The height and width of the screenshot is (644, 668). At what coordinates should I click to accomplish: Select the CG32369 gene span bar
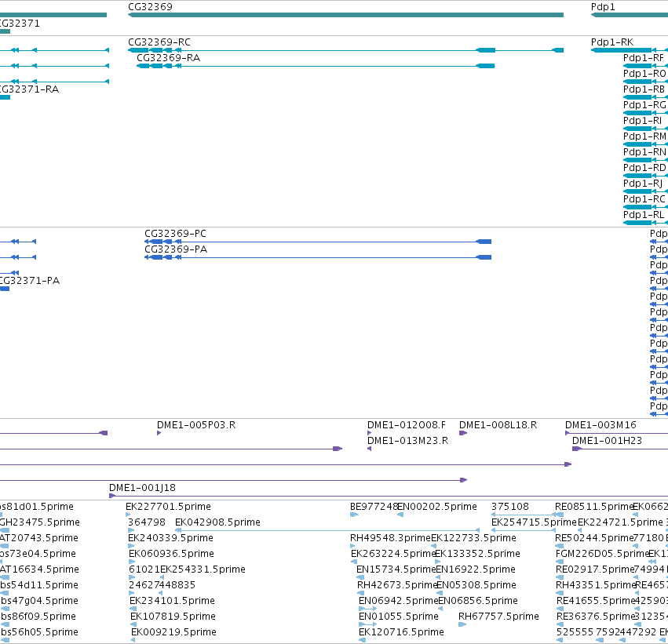coord(345,15)
